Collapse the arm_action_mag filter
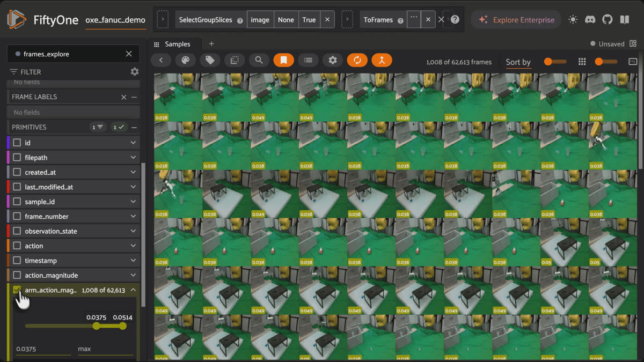Screen dimensions: 644x362 tap(133, 290)
